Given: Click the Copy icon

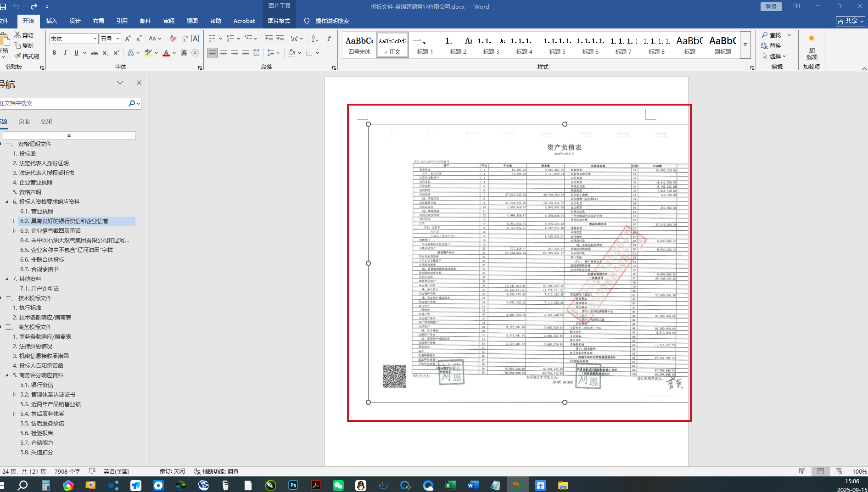Looking at the screenshot, I should pos(24,45).
